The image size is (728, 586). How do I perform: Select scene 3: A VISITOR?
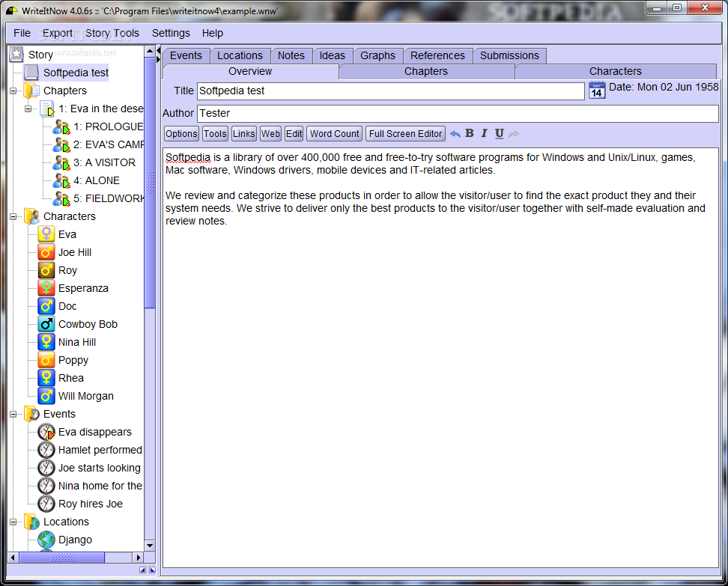click(104, 163)
